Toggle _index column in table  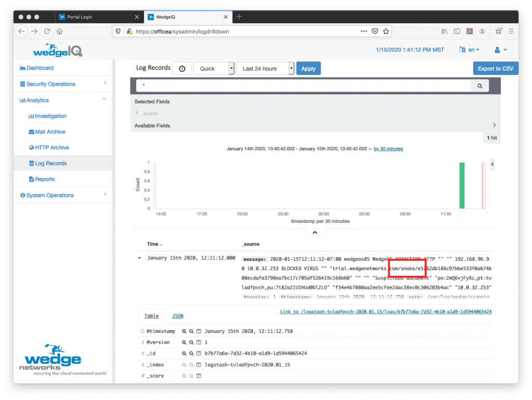tap(199, 365)
